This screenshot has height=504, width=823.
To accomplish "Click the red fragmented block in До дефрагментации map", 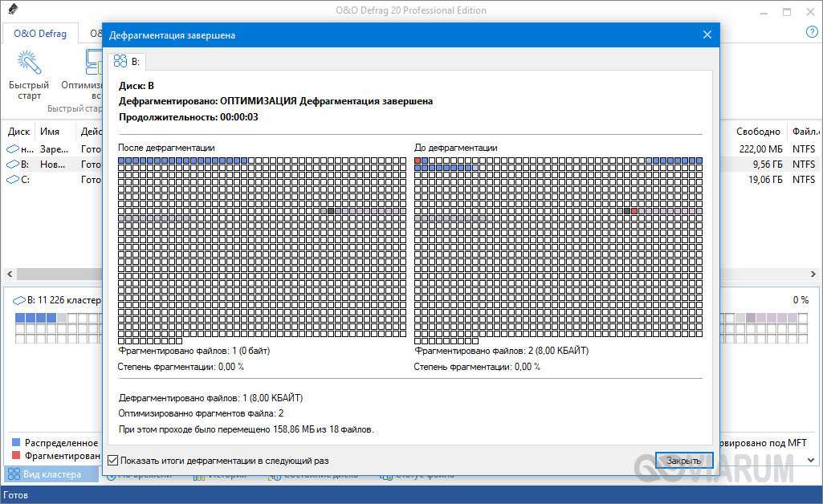I will (x=418, y=161).
